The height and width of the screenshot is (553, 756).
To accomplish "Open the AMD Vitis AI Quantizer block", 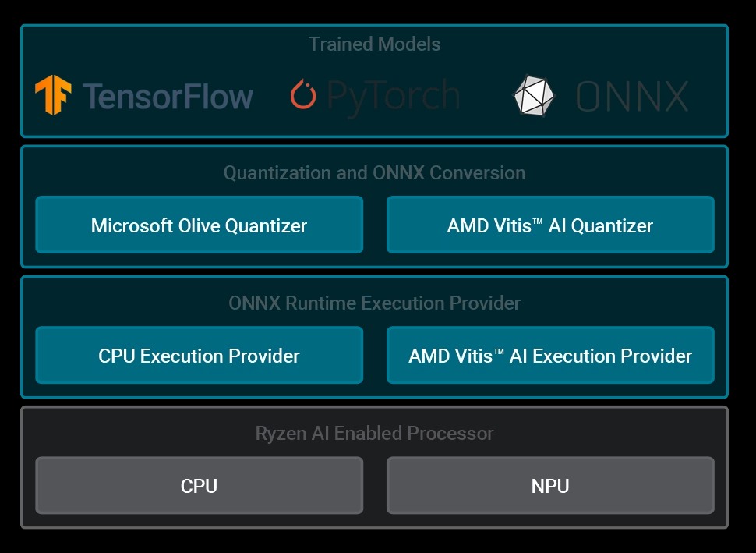I will [x=550, y=225].
